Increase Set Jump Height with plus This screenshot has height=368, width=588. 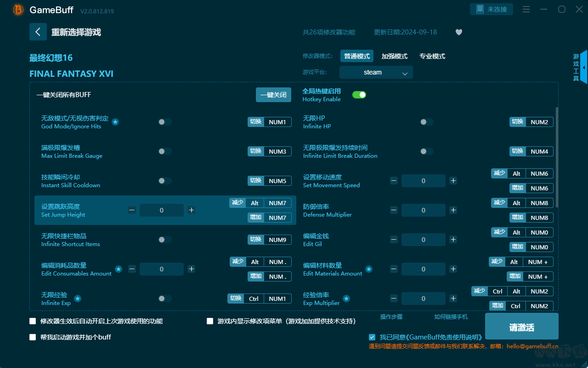(x=192, y=210)
